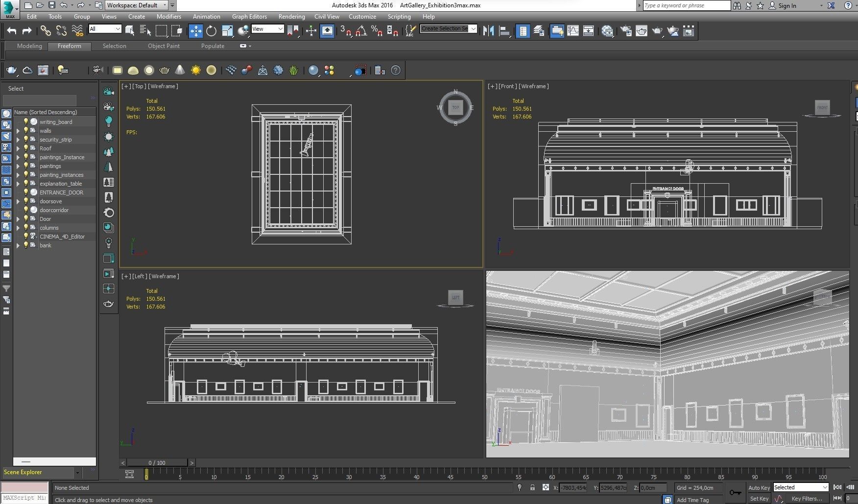This screenshot has width=858, height=504.
Task: Toggle visibility lightbulb for walls object
Action: click(26, 131)
